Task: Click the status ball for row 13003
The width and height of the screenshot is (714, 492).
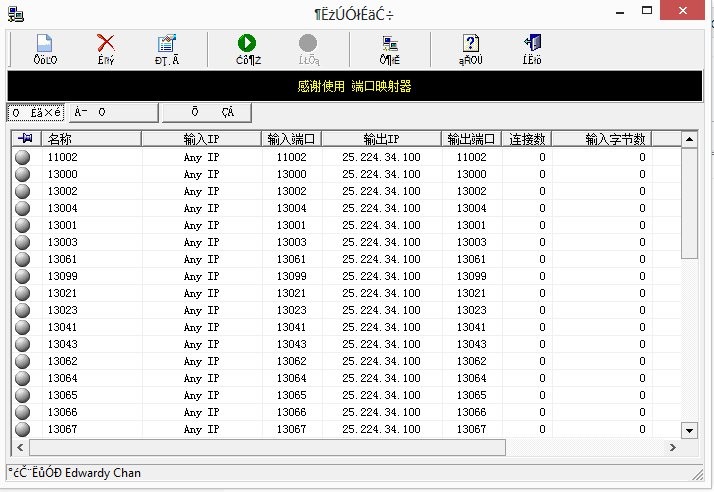Action: (x=22, y=242)
